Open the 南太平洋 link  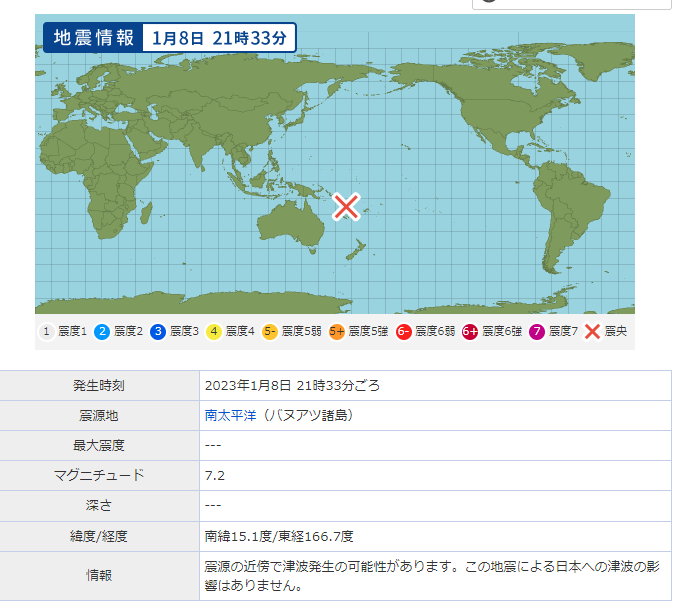point(230,415)
